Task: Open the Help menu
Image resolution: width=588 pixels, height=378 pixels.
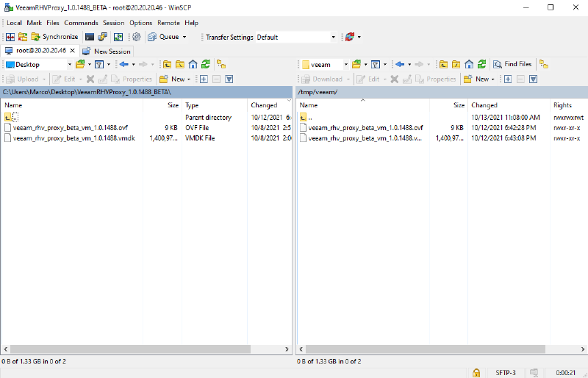Action: point(191,23)
